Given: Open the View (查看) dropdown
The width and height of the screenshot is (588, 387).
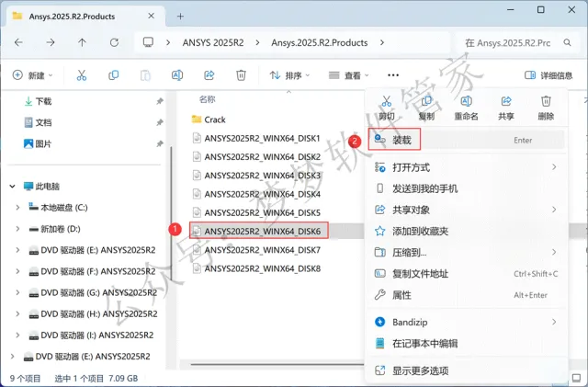Looking at the screenshot, I should tap(349, 75).
